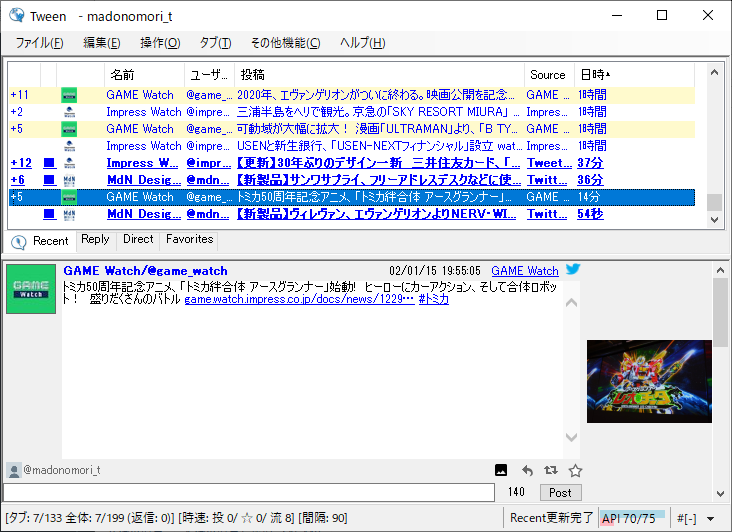The height and width of the screenshot is (532, 732).
Task: Click the tweet list scroll up arrow
Action: [x=714, y=72]
